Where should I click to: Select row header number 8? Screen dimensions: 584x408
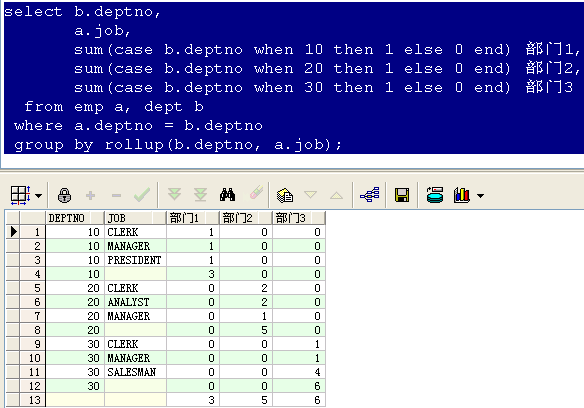[x=32, y=330]
